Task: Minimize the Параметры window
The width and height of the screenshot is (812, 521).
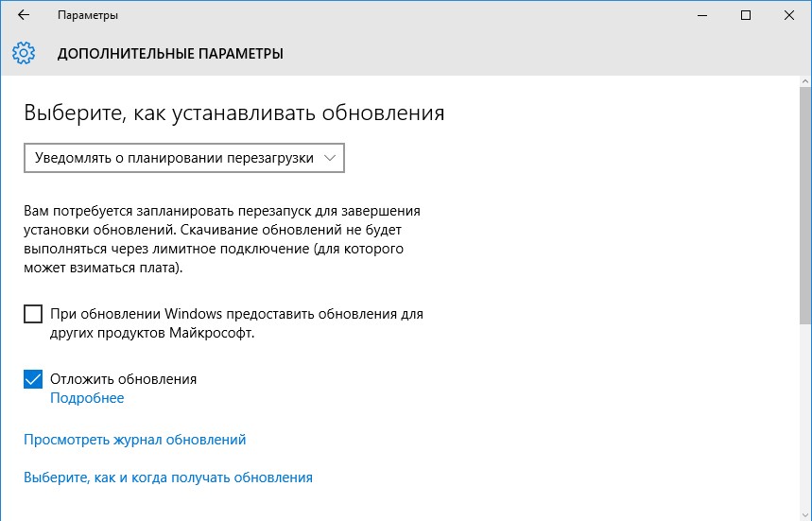Action: [702, 15]
